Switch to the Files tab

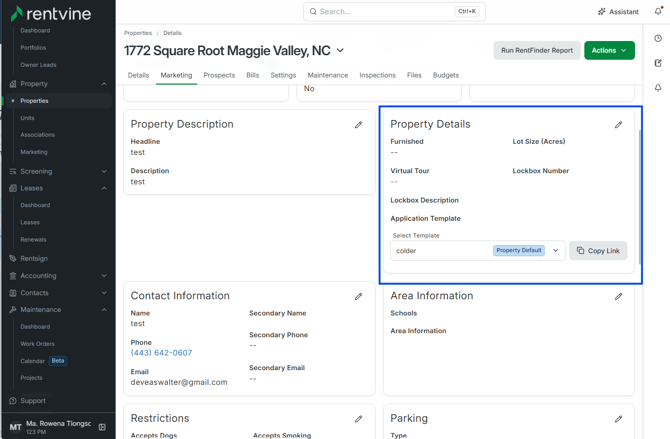414,75
